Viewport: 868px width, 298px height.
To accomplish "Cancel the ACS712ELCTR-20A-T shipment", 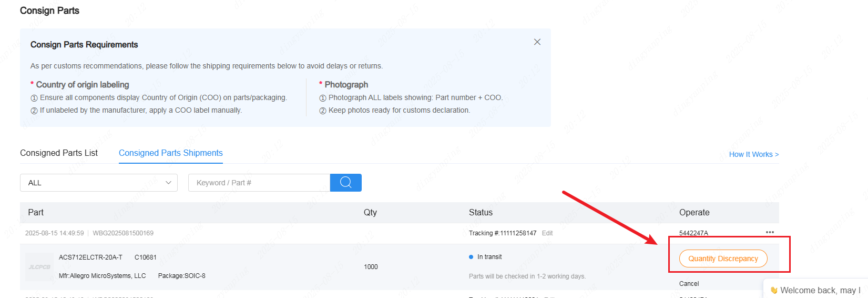I will [x=689, y=284].
